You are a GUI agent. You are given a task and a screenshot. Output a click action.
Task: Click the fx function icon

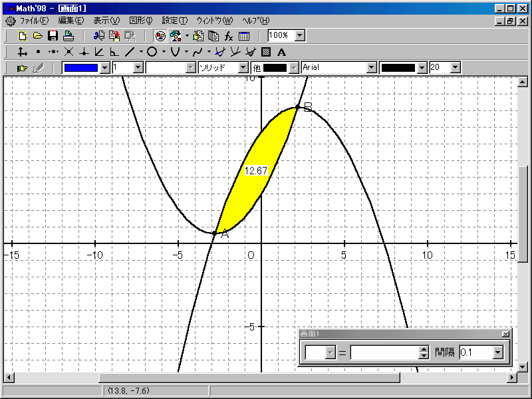tap(229, 36)
